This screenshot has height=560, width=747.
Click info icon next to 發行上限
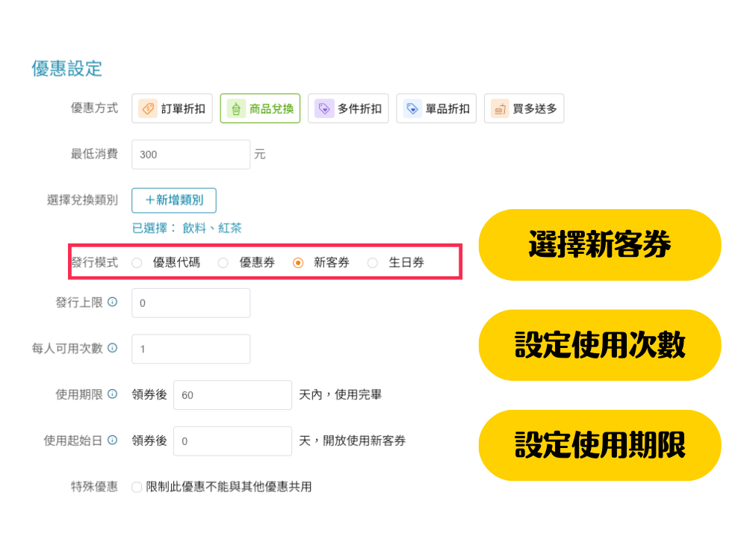click(x=112, y=302)
